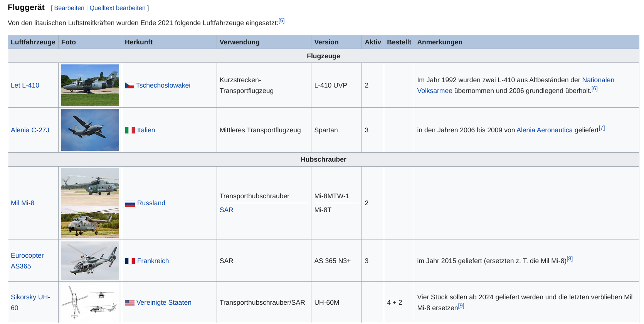Open the Alenia C-27J photo thumbnail
This screenshot has width=644, height=324.
[x=90, y=130]
